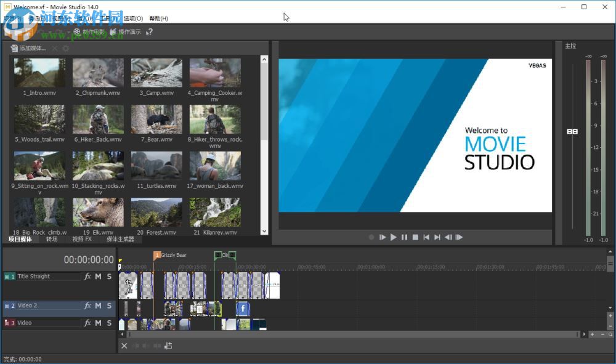Select 2_Chipmunk.wmv media thumbnail
The width and height of the screenshot is (616, 364).
(98, 73)
